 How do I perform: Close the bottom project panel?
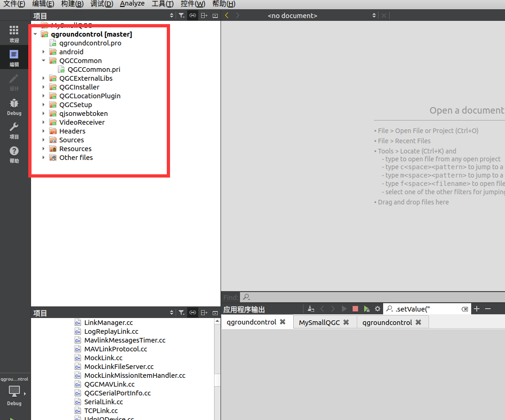pyautogui.click(x=215, y=312)
